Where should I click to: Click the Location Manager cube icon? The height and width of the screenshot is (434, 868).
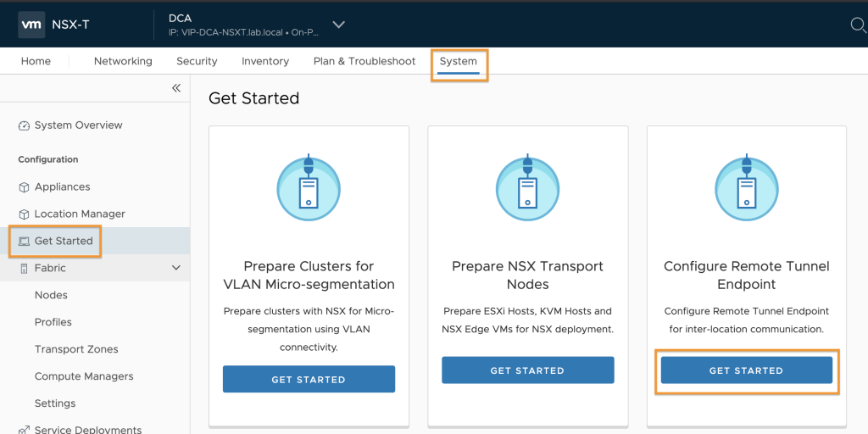click(24, 214)
